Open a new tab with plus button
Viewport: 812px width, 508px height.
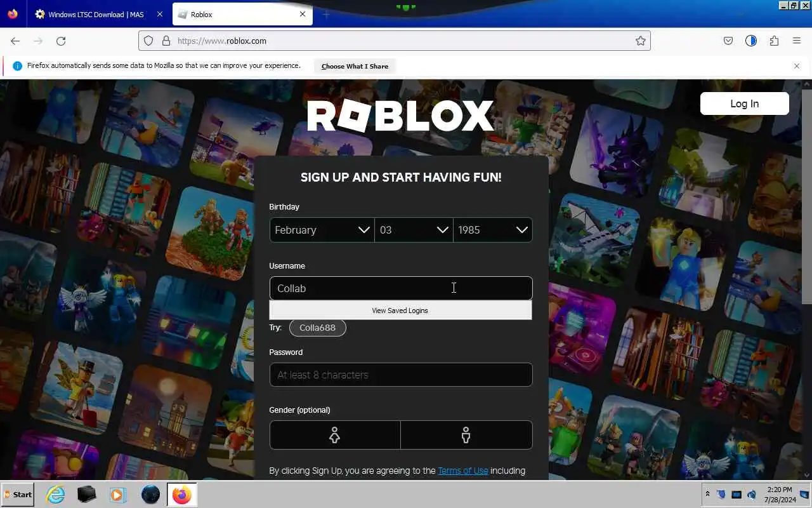point(326,14)
